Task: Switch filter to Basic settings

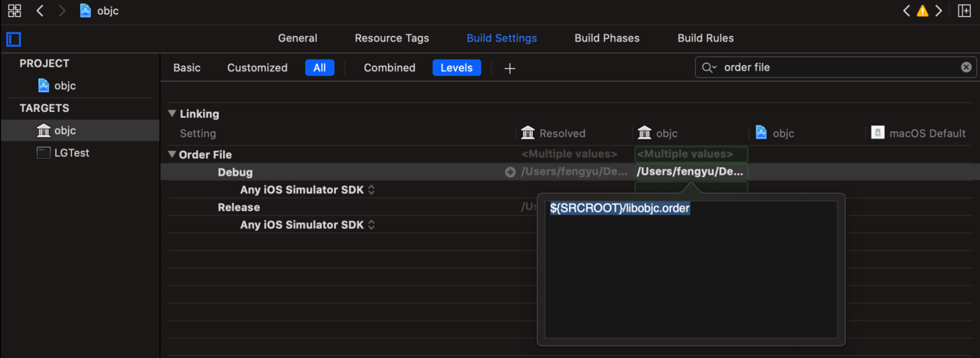Action: tap(187, 67)
